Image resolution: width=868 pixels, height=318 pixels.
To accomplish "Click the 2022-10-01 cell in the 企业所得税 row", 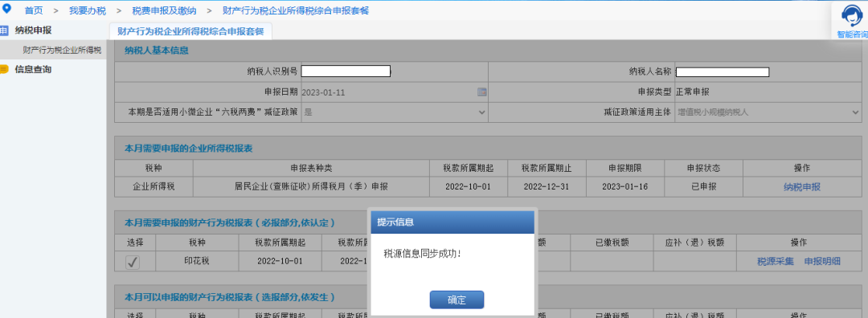I will pos(468,186).
